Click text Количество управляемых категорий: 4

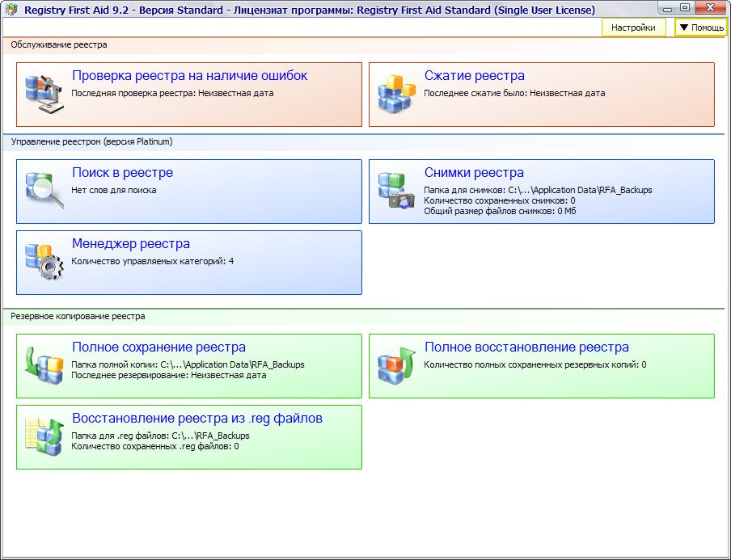153,261
